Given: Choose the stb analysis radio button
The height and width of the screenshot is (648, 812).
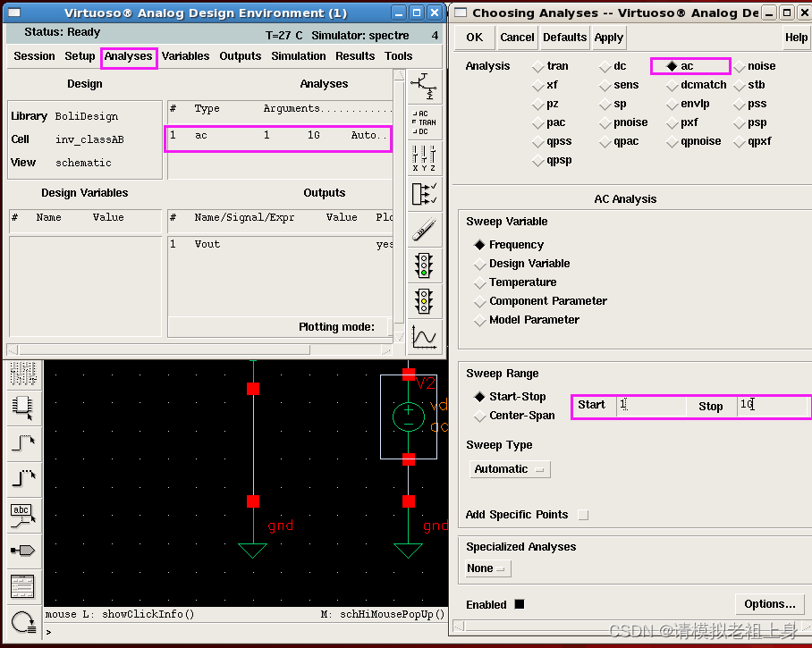Looking at the screenshot, I should pyautogui.click(x=740, y=85).
